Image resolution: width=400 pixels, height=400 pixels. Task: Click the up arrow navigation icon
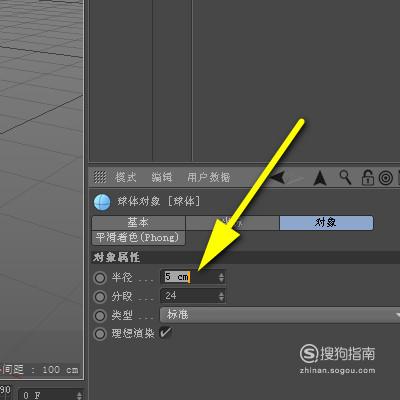point(320,178)
